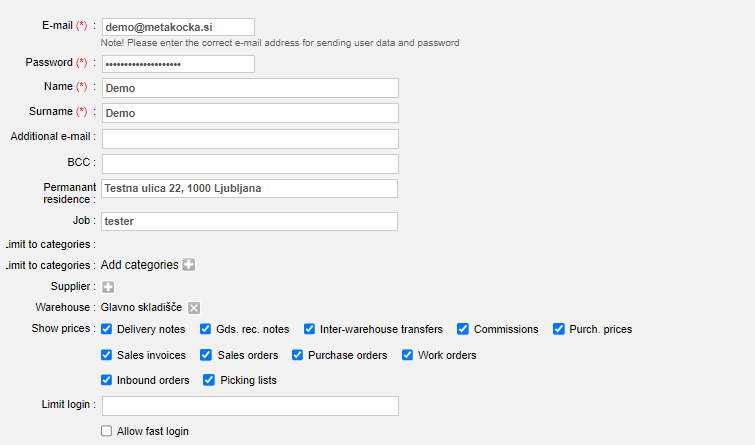Uncheck the Delivery notes checkbox
The image size is (755, 445).
(x=106, y=329)
